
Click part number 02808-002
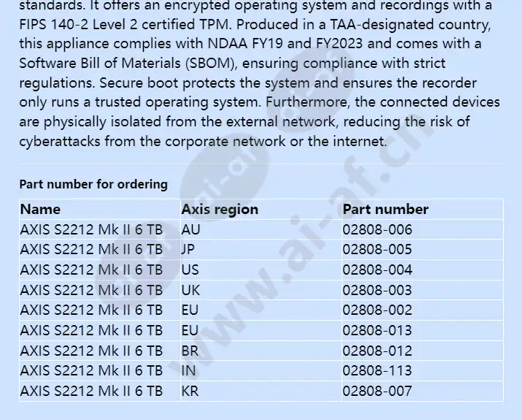377,310
